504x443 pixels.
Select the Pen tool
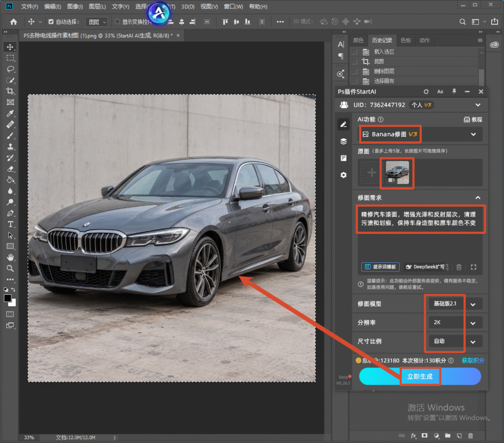[x=10, y=213]
